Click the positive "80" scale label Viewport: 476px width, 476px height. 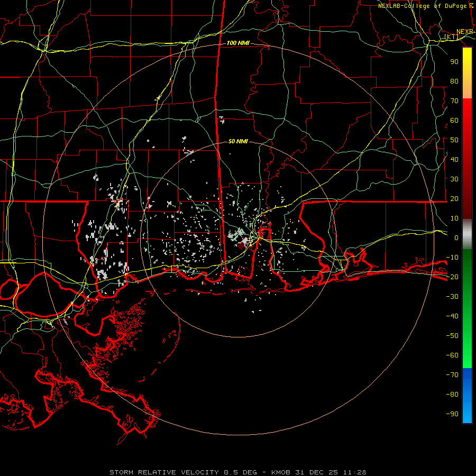454,81
